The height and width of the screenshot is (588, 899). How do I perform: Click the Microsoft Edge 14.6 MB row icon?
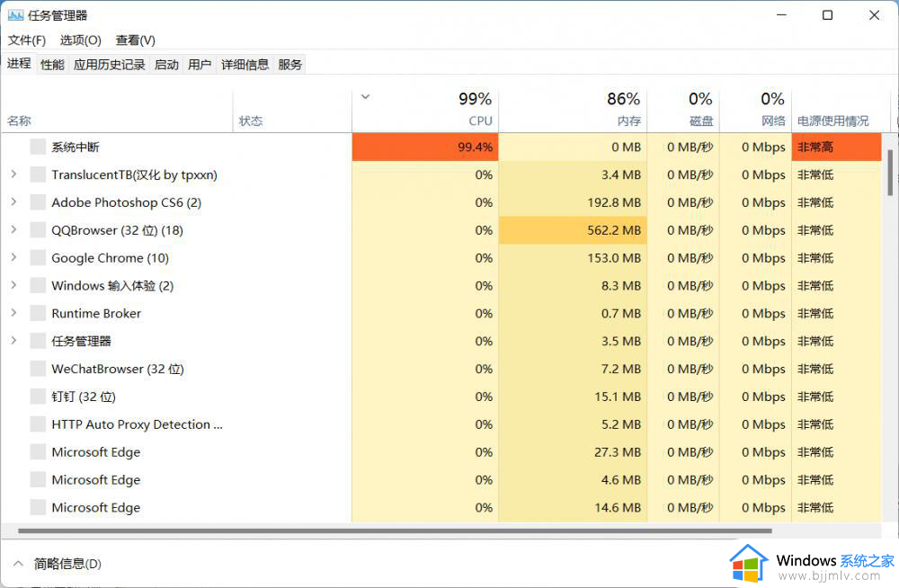click(x=38, y=507)
